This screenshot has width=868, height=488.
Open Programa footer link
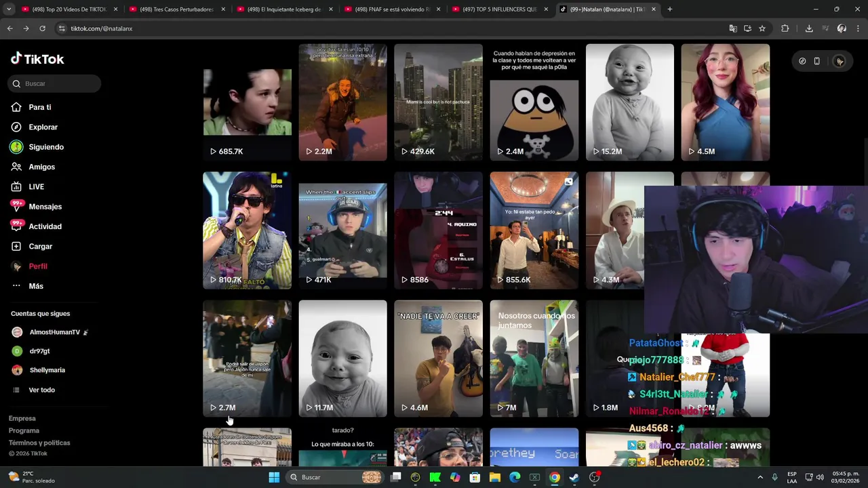(x=24, y=430)
